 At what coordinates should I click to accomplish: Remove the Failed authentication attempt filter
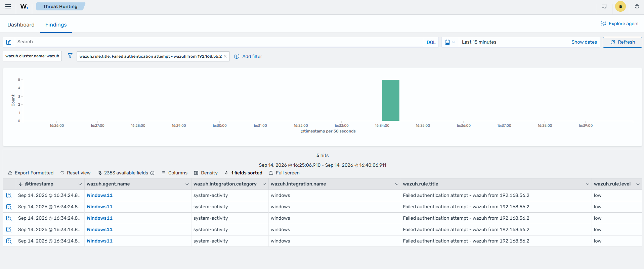coord(225,56)
